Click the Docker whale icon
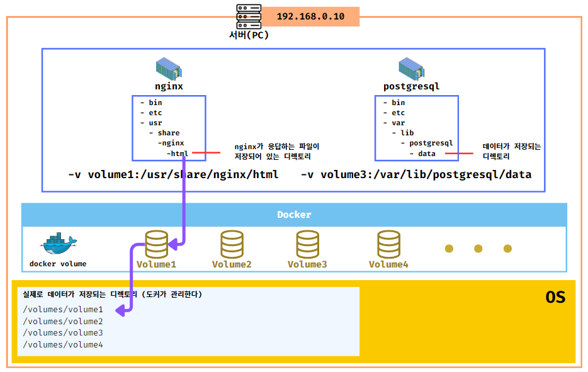The width and height of the screenshot is (588, 372). (x=58, y=244)
